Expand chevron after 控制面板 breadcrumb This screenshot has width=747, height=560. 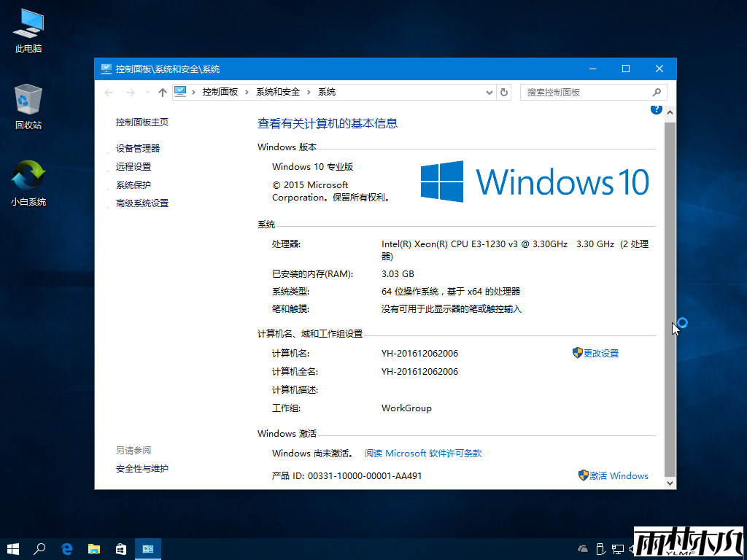coord(247,93)
